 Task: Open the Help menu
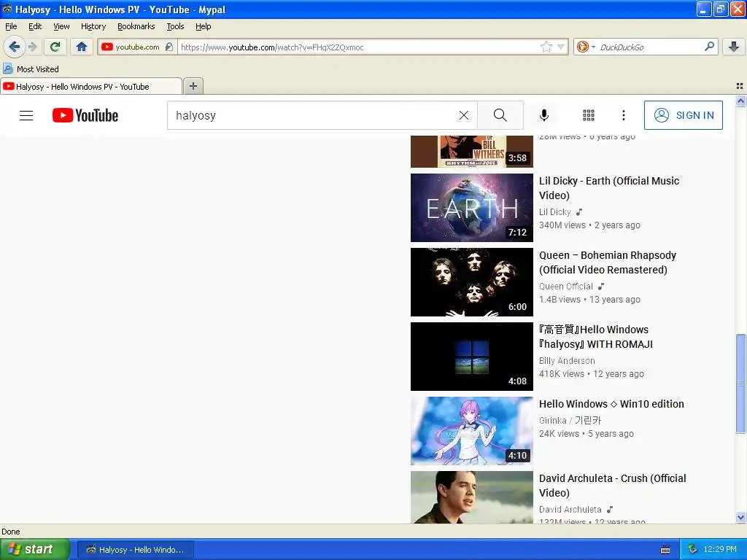(x=203, y=26)
